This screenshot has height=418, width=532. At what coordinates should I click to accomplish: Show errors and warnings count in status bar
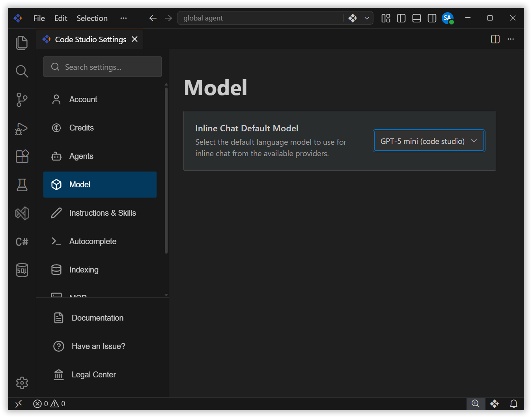(49, 404)
